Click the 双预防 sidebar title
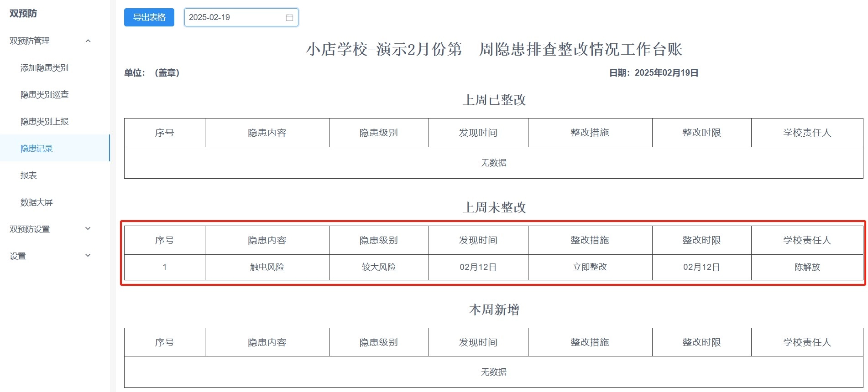The height and width of the screenshot is (392, 868). [x=23, y=14]
